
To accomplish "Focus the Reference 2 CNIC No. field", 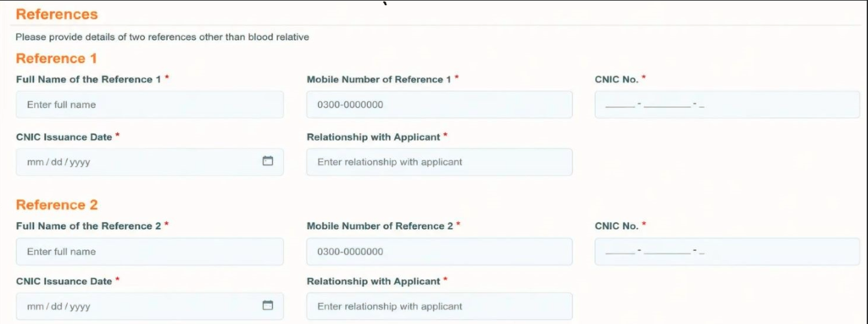I will pyautogui.click(x=727, y=251).
